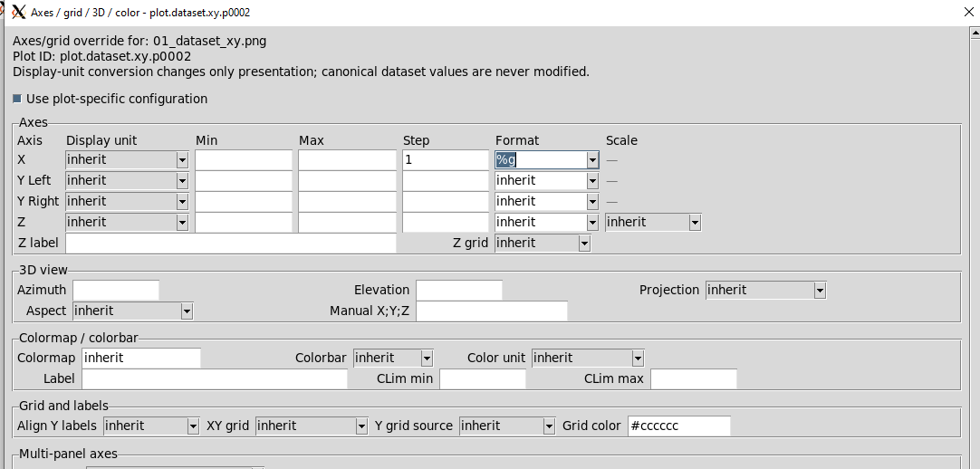Open Colorbar dropdown
Viewport: 980px width, 469px height.
coord(394,358)
